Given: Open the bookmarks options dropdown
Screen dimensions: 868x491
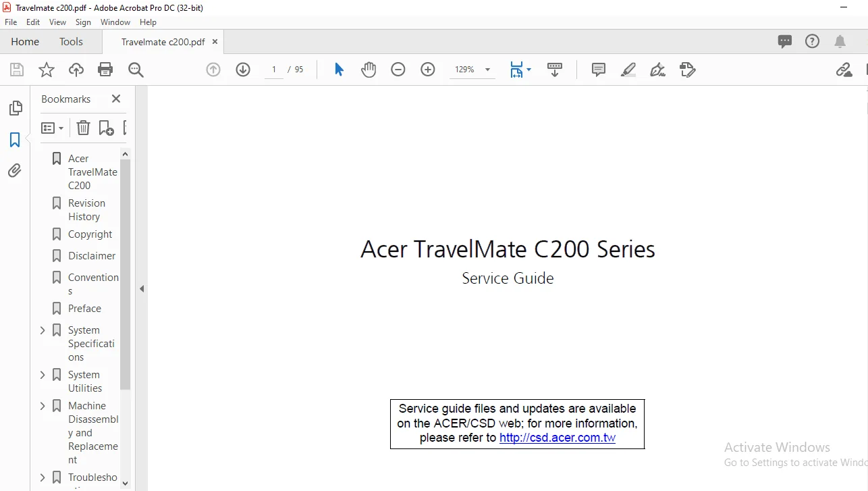Looking at the screenshot, I should pos(52,128).
